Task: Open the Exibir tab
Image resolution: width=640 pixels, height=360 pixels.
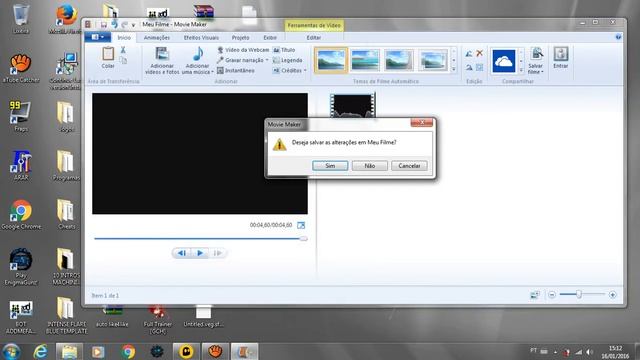Action: tap(270, 38)
